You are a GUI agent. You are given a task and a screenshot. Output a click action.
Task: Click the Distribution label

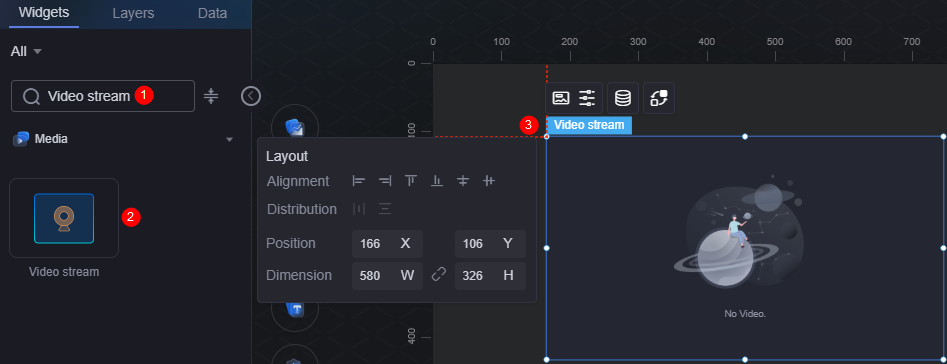(302, 209)
